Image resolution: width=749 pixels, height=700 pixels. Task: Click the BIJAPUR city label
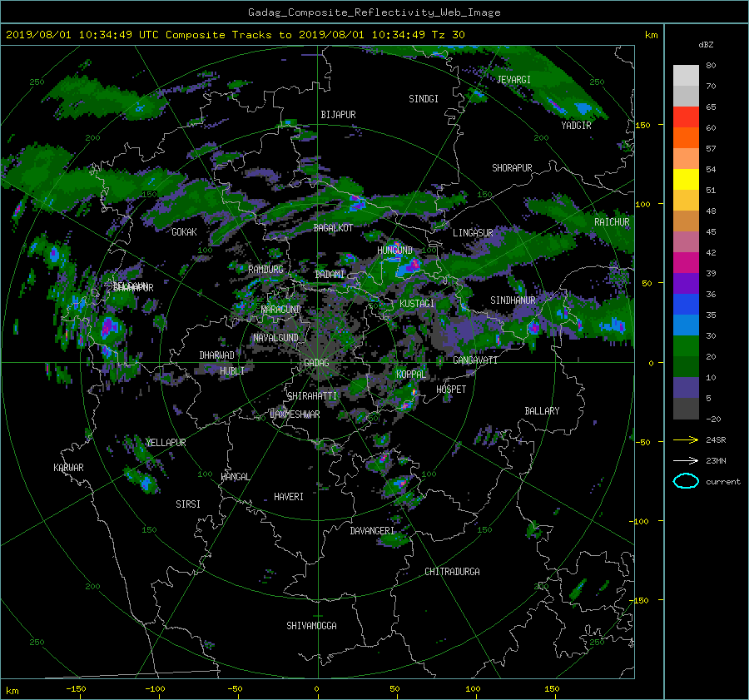click(338, 115)
